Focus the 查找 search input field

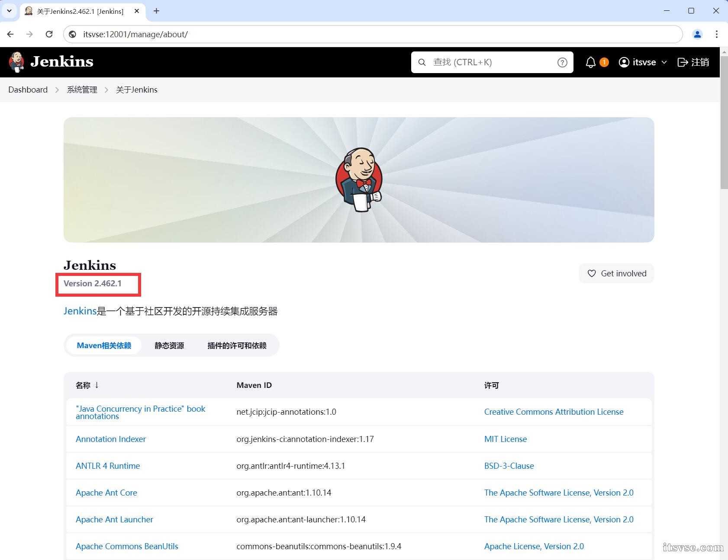tap(492, 62)
